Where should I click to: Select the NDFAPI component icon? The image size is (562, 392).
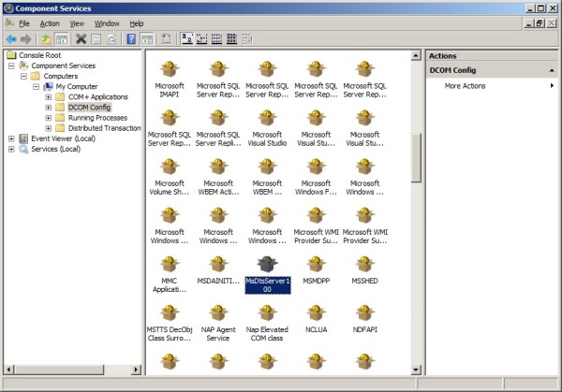(x=364, y=312)
